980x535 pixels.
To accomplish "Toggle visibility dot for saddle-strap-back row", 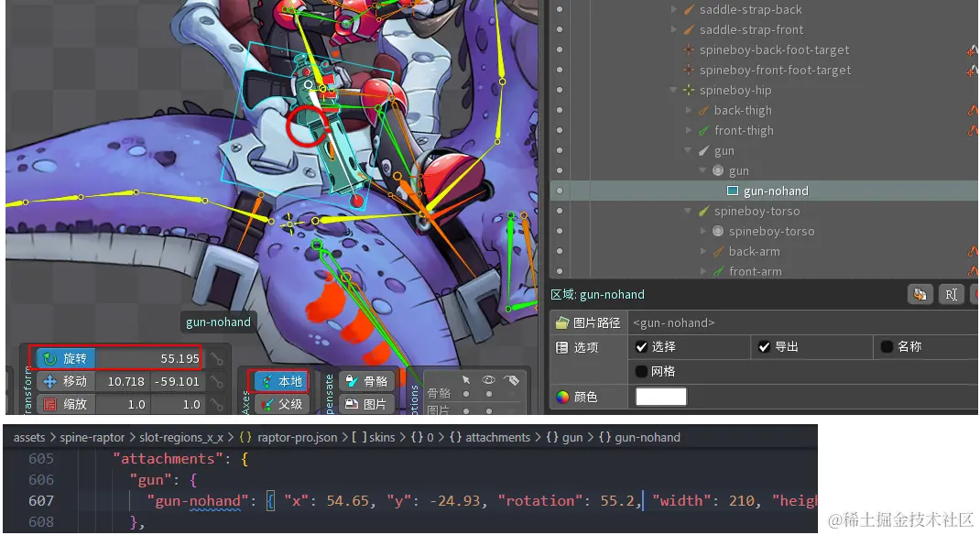I will point(560,9).
